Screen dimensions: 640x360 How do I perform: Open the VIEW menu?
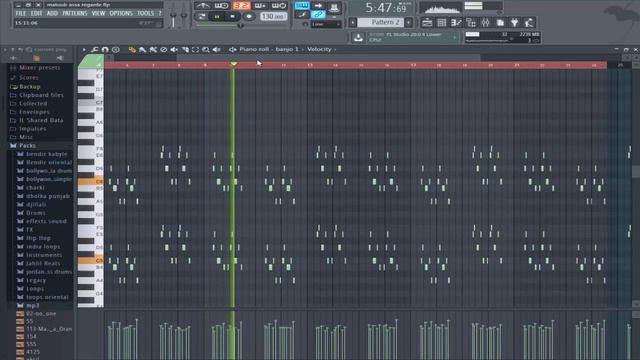98,13
